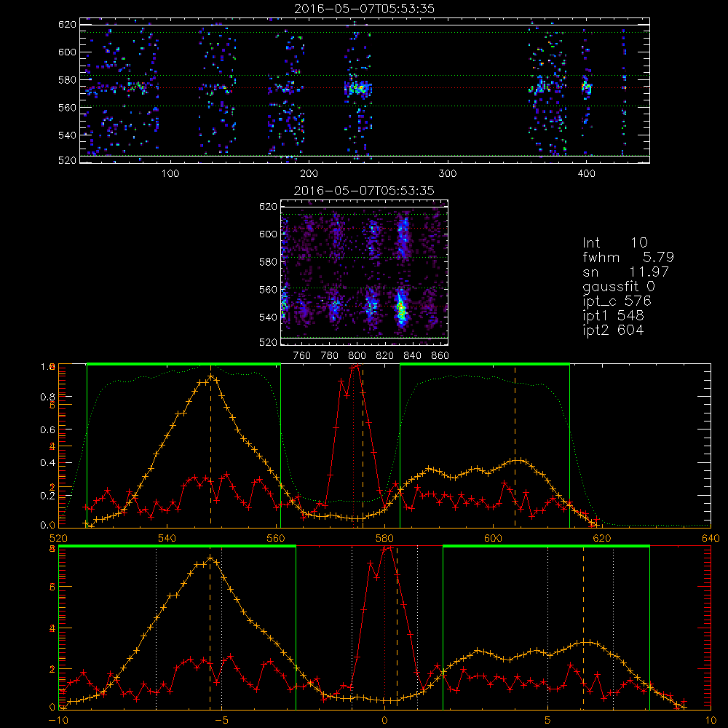Click the thick green bar above left window in upper plot
Image resolution: width=728 pixels, height=728 pixels.
(183, 365)
